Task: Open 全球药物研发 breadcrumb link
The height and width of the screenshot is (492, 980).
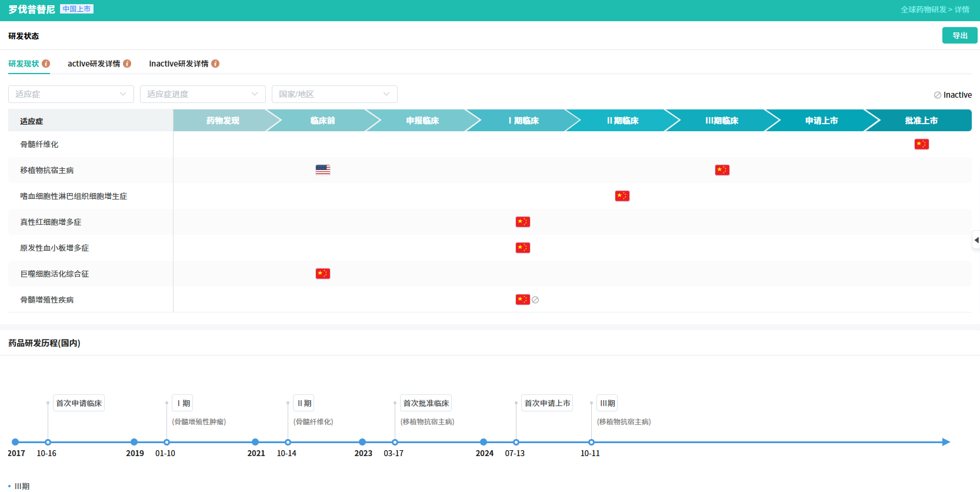Action: pos(923,9)
